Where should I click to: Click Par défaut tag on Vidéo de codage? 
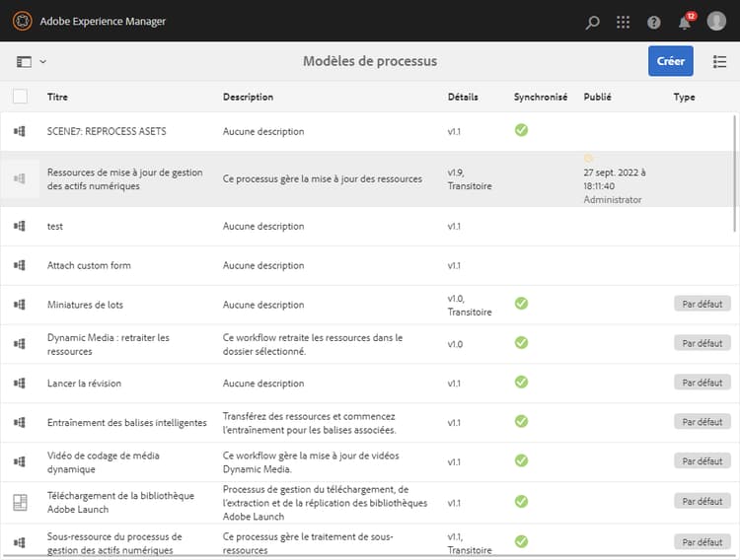pos(703,460)
